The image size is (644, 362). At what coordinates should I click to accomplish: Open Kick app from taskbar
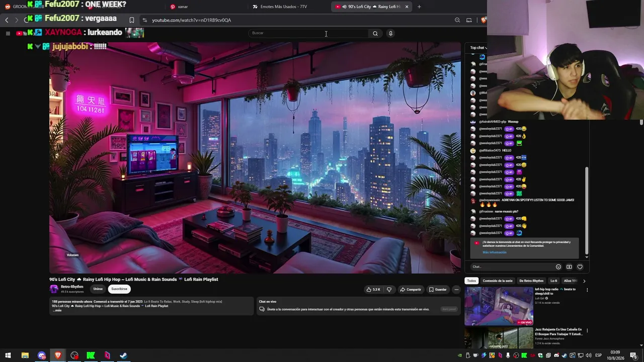91,355
